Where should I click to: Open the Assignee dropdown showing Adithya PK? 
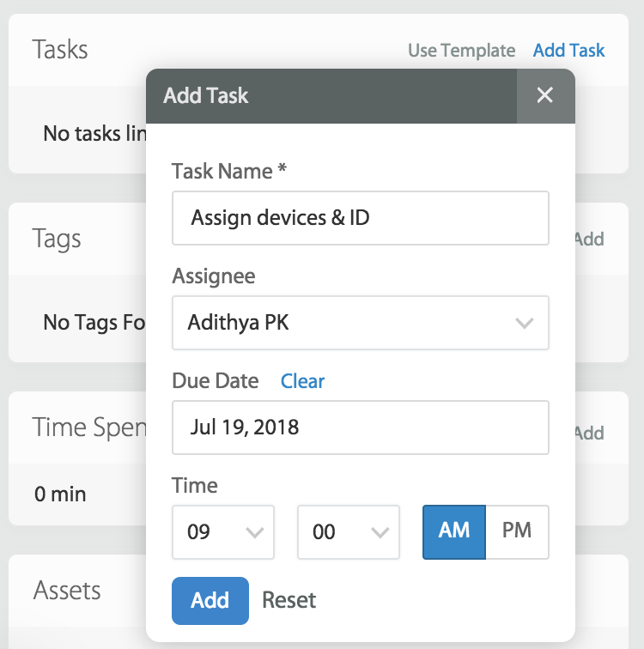(360, 324)
